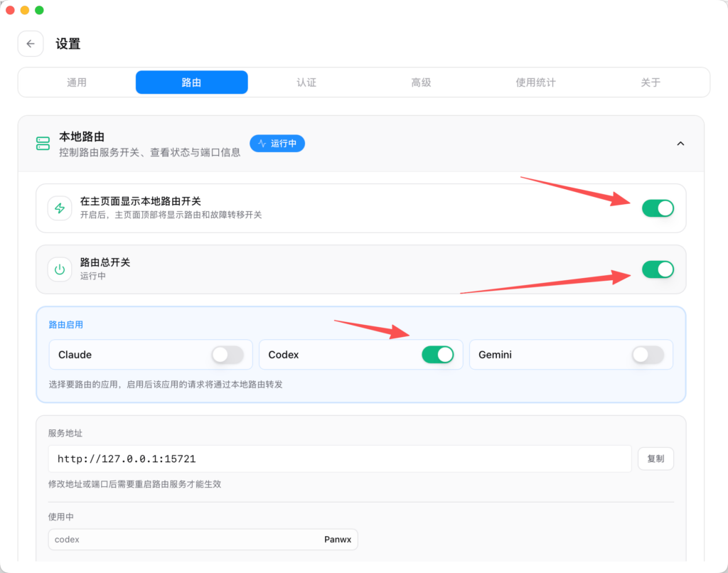Toggle 在主页面显示本地路由开关 switch

[658, 208]
